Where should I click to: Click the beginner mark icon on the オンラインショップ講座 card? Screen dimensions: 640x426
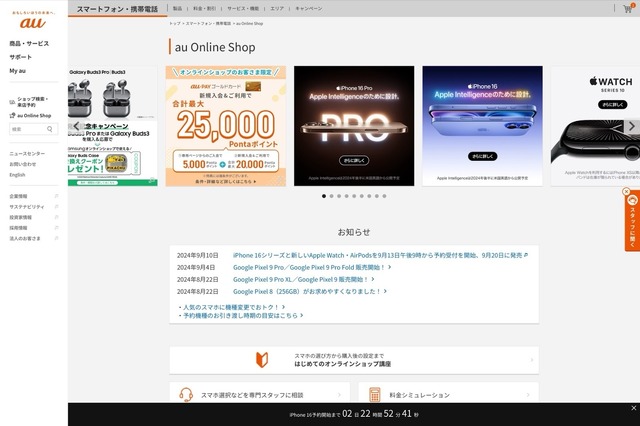(262, 360)
